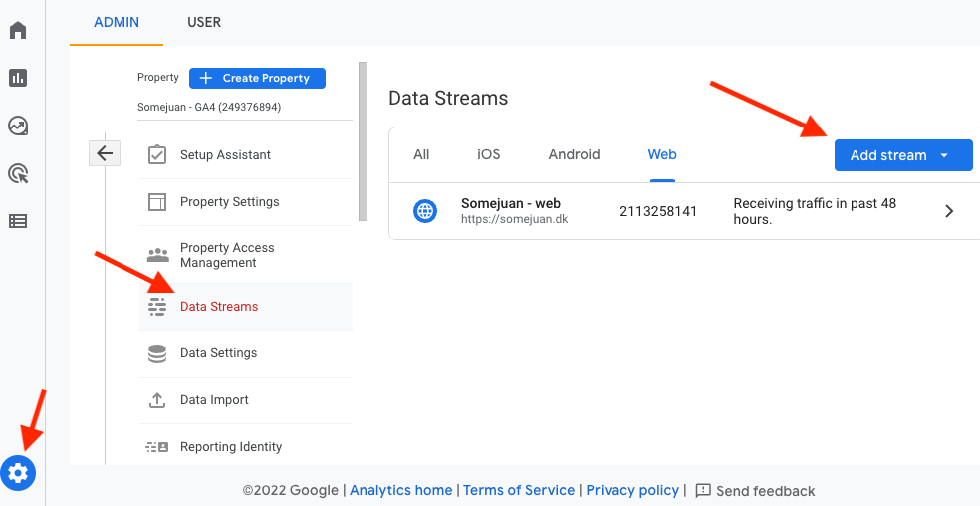Viewport: 980px width, 506px height.
Task: Select the Android streams tab
Action: [575, 154]
